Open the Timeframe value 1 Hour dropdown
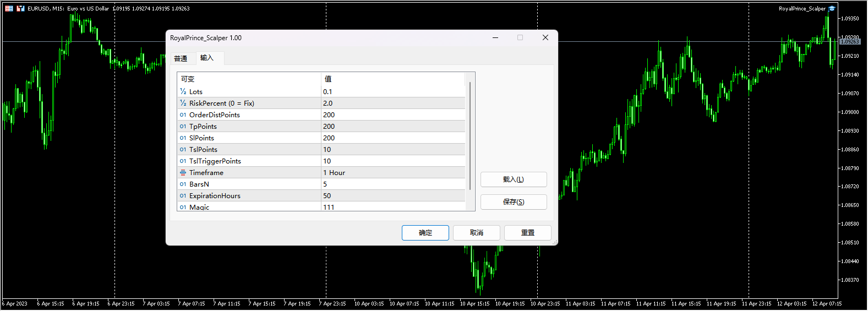The image size is (868, 311). 393,172
